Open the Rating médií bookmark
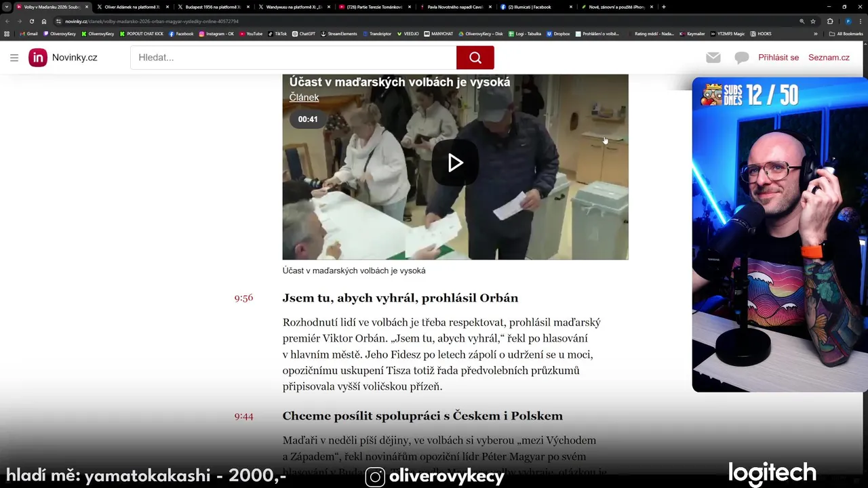Viewport: 868px width, 488px height. coord(651,33)
